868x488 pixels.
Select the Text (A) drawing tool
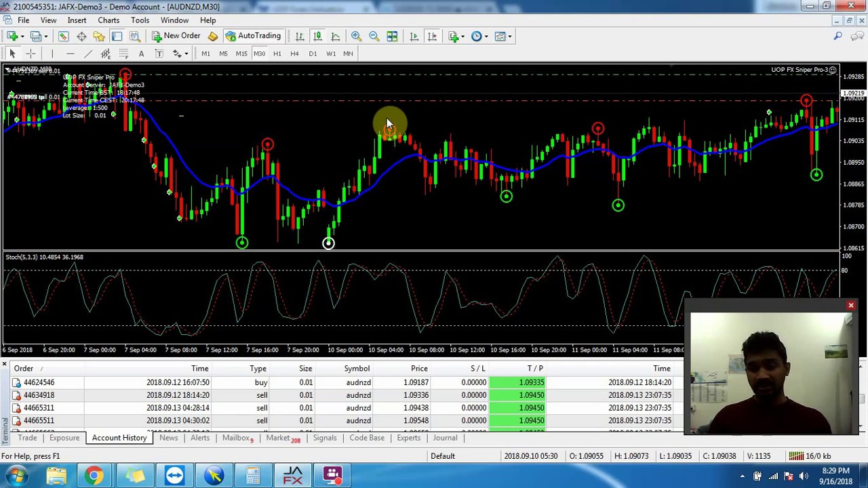(141, 54)
